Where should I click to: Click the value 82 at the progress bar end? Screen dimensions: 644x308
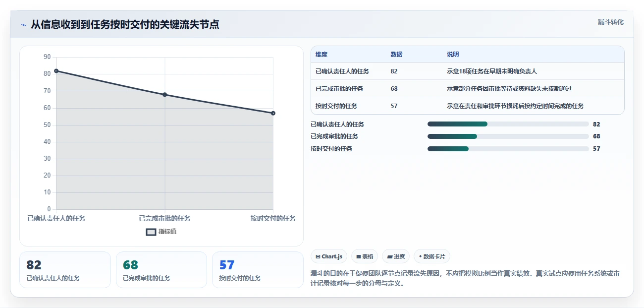596,124
